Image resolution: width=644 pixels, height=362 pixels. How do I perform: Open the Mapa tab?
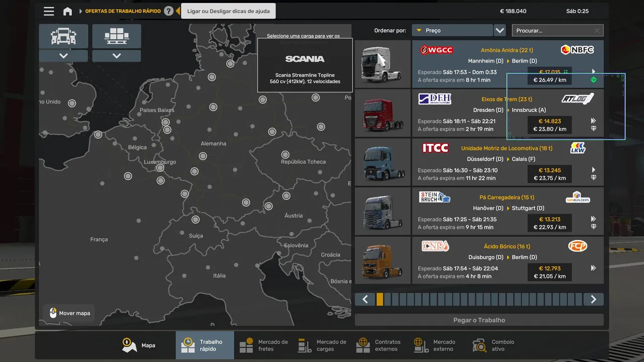139,345
